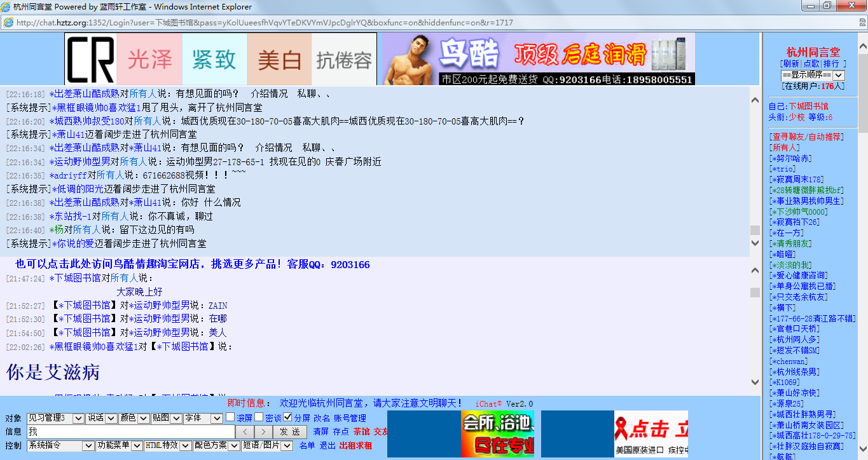Click the red ribbon ad banner
The image size is (868, 460).
(651, 434)
